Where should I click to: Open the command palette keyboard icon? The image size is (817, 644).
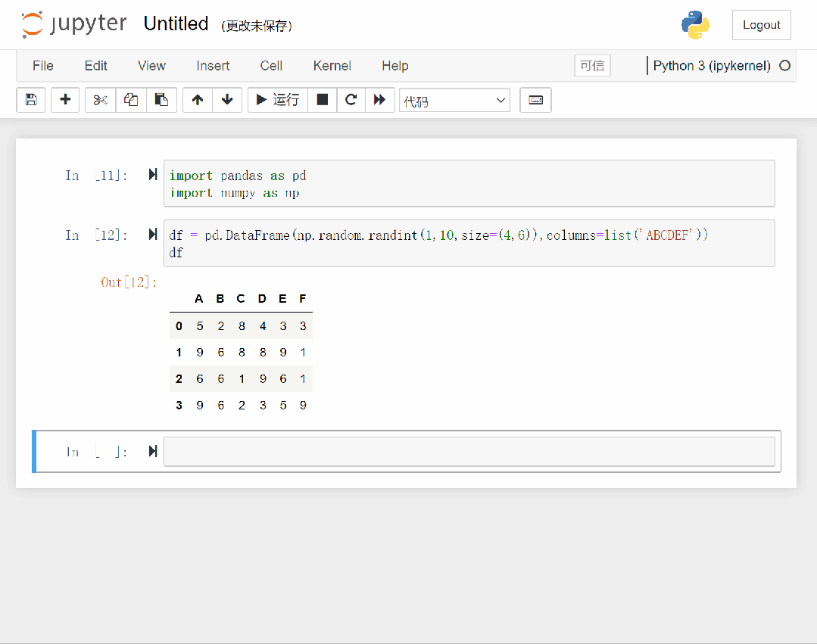(x=535, y=99)
